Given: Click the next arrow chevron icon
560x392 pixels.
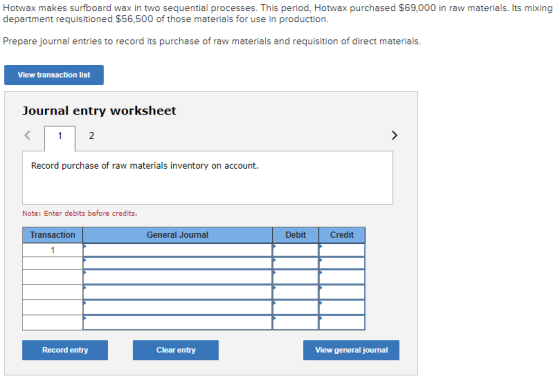Looking at the screenshot, I should pyautogui.click(x=394, y=135).
